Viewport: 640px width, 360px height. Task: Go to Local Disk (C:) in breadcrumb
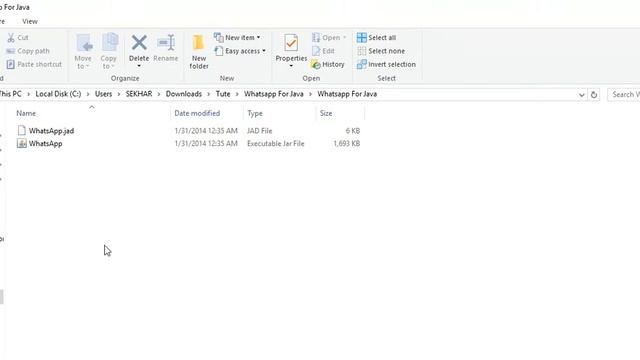[58, 94]
